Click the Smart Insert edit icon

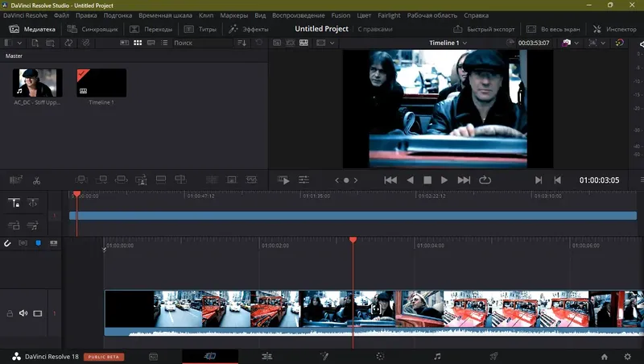[x=81, y=180]
